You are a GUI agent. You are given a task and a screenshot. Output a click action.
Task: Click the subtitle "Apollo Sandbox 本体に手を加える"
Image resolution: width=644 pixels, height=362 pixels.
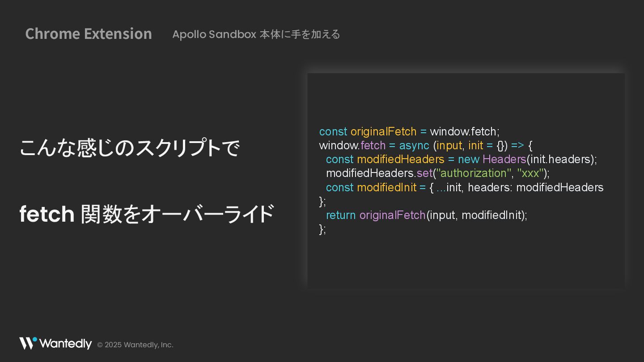[256, 34]
